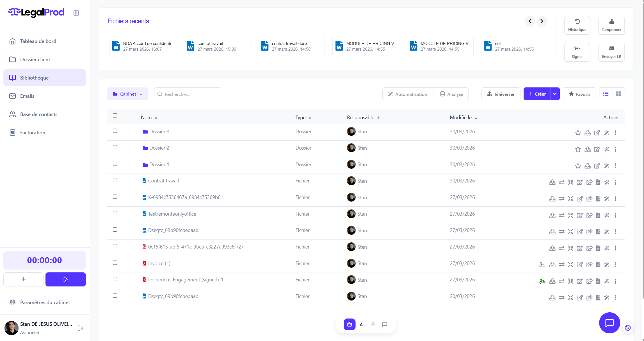Click green signature icon on Document_Engagement
The image size is (644, 341).
tap(542, 281)
